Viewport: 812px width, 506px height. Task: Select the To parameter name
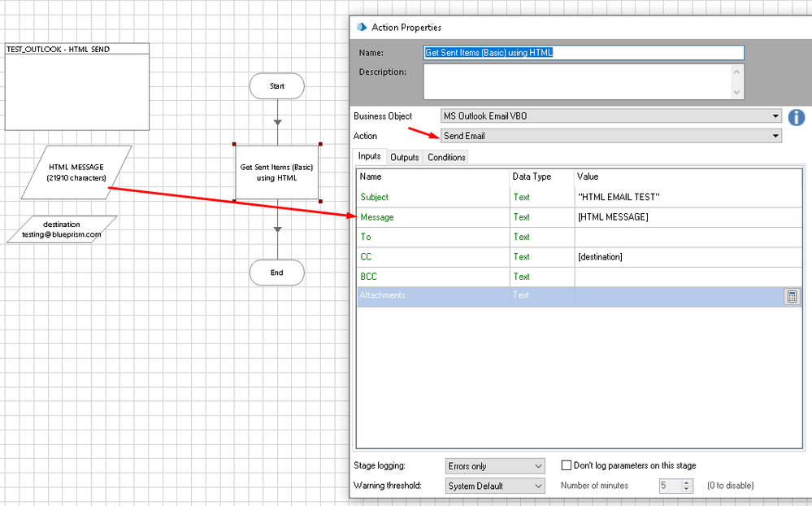(366, 237)
